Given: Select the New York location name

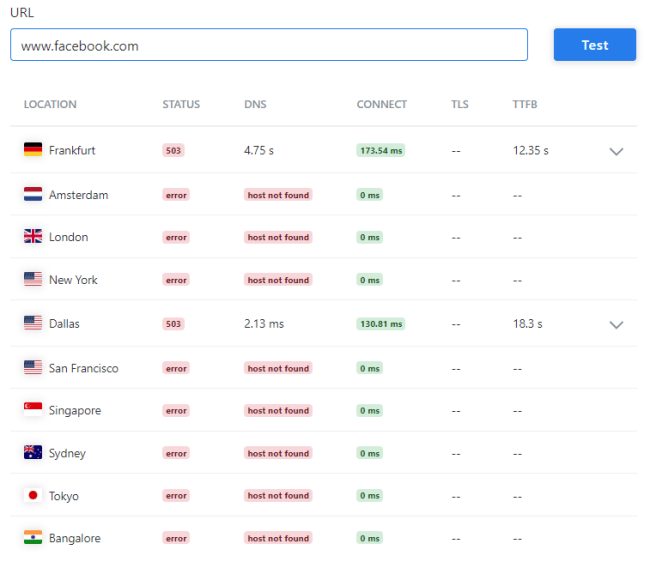Looking at the screenshot, I should (73, 280).
